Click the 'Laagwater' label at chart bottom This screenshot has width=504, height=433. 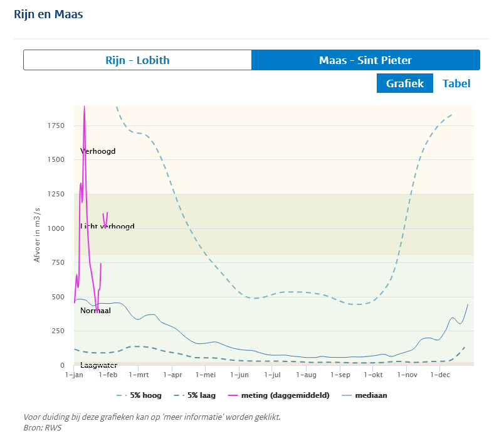pyautogui.click(x=98, y=365)
